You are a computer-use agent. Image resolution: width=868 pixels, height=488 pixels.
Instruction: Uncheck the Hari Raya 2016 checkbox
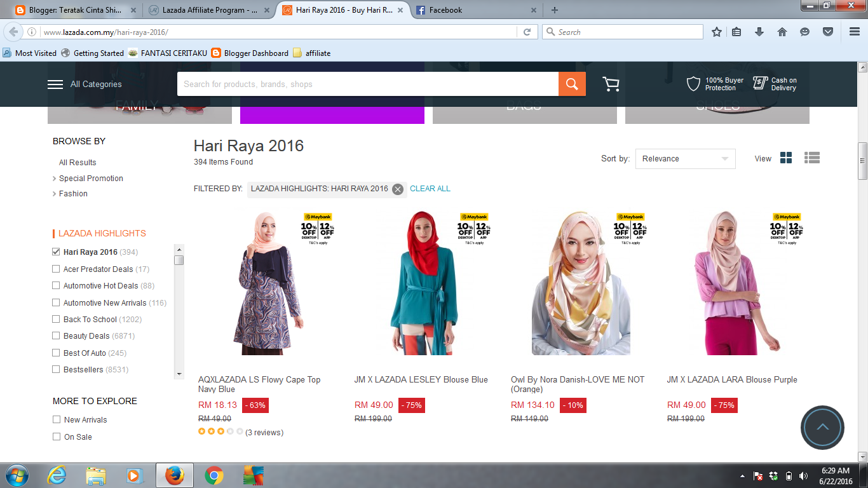[x=56, y=252]
